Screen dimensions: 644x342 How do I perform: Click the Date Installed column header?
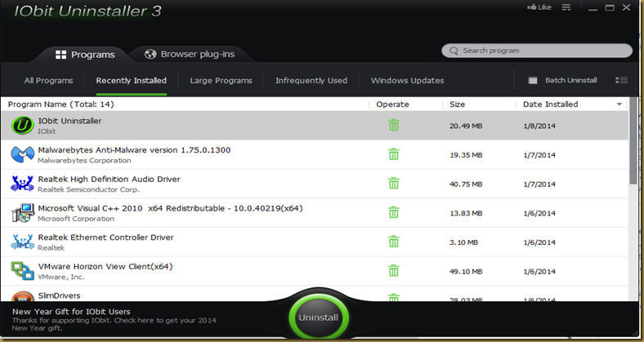(550, 104)
